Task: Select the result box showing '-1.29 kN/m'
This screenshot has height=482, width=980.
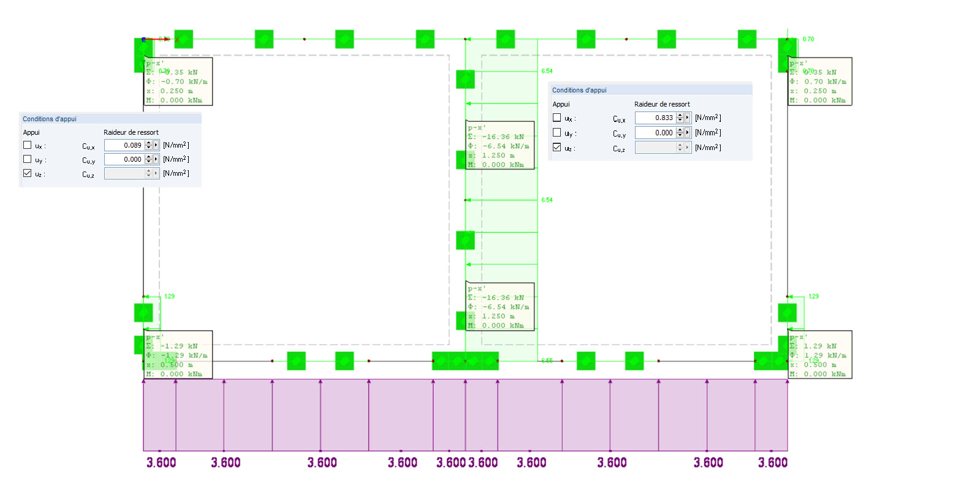Action: point(178,355)
